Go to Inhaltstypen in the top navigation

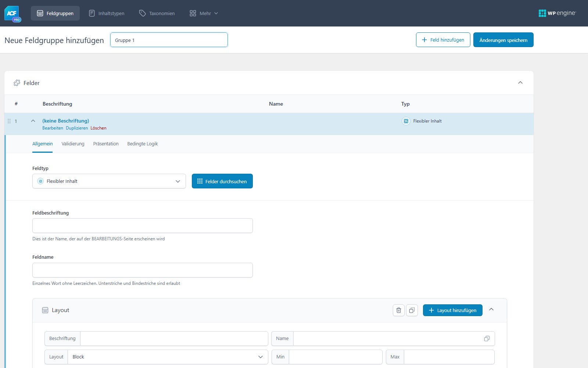107,13
